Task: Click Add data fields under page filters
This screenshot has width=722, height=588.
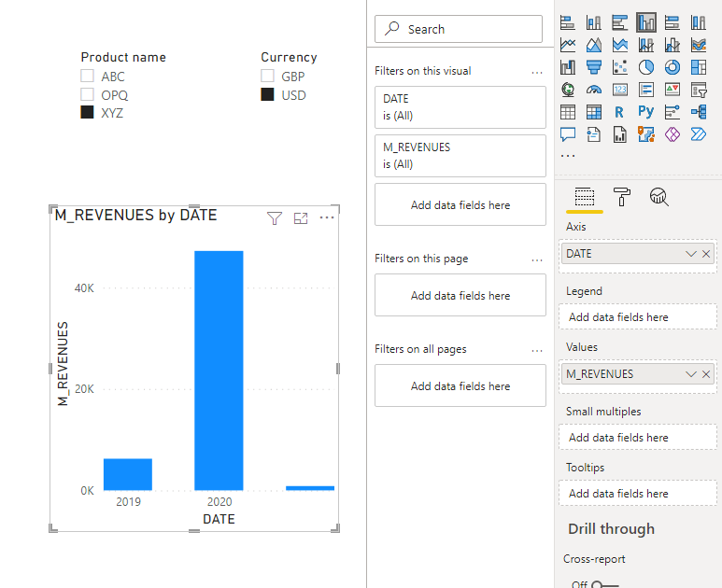Action: tap(460, 295)
